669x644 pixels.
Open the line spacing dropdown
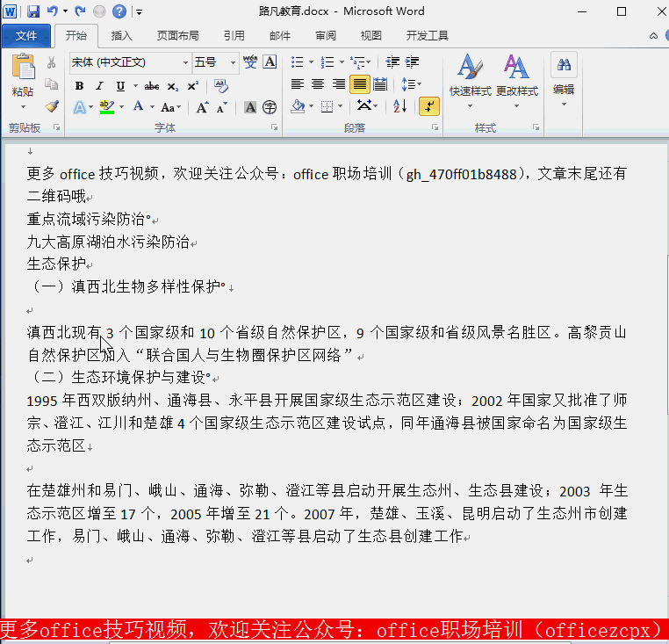pyautogui.click(x=410, y=84)
